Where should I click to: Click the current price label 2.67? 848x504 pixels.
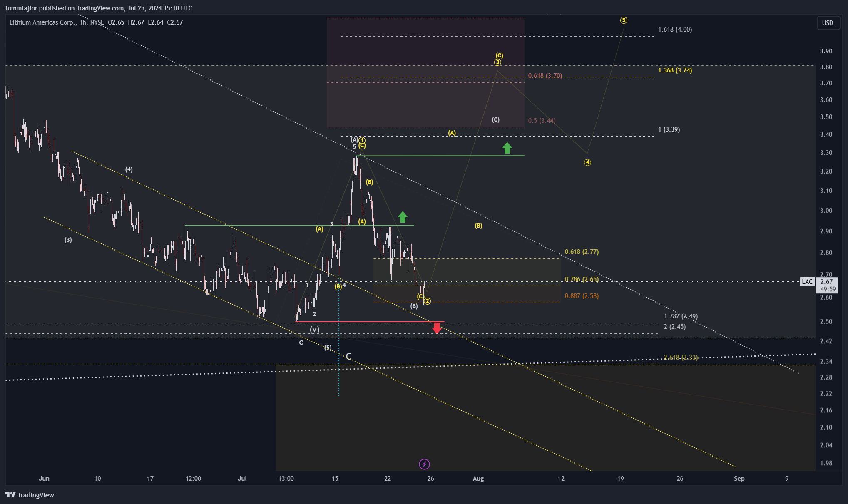pyautogui.click(x=827, y=282)
